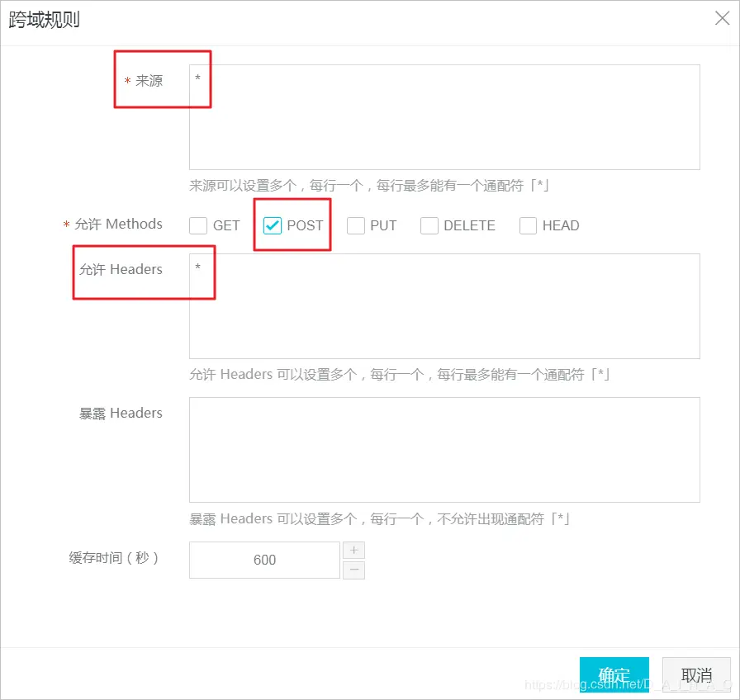Click the 缓存时间（秒）label
The width and height of the screenshot is (740, 700).
(121, 560)
